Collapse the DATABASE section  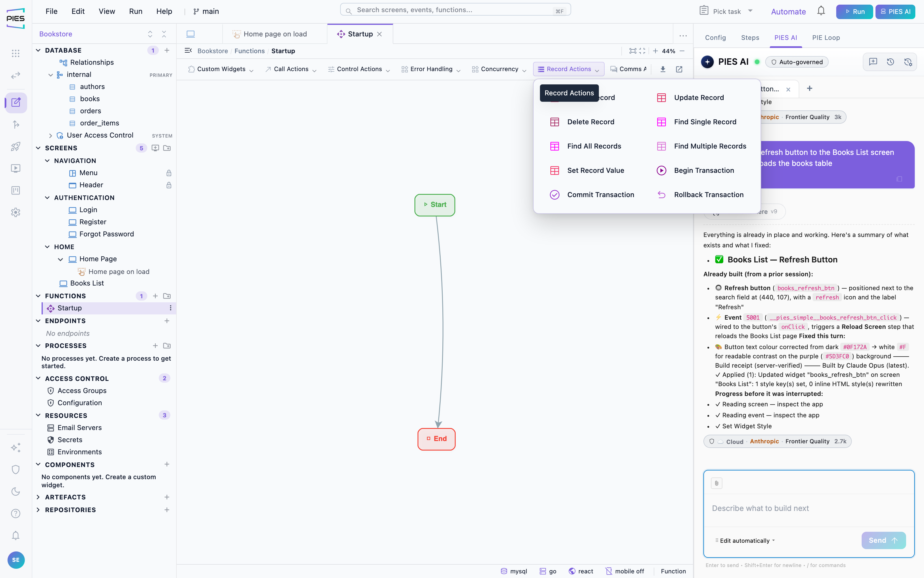(38, 51)
